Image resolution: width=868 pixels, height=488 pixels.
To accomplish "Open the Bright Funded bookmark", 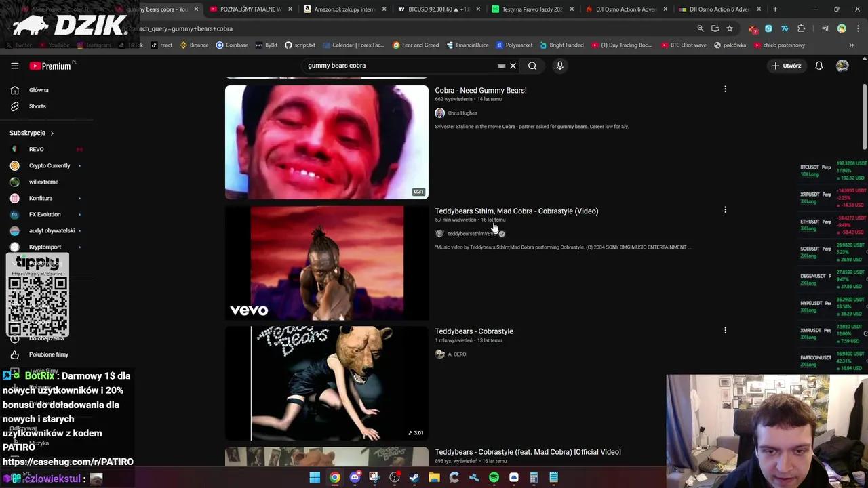I will pos(561,45).
